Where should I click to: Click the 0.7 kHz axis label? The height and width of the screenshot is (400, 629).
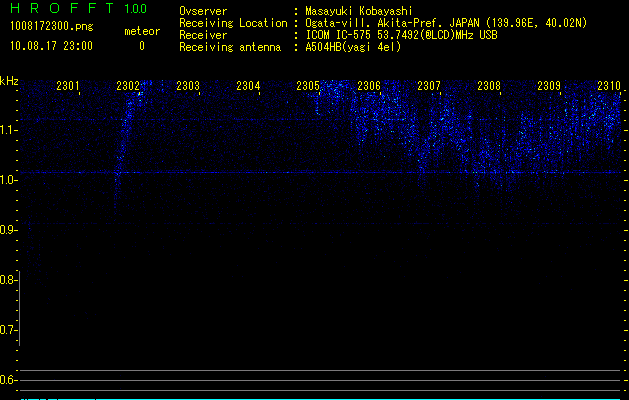pos(8,330)
